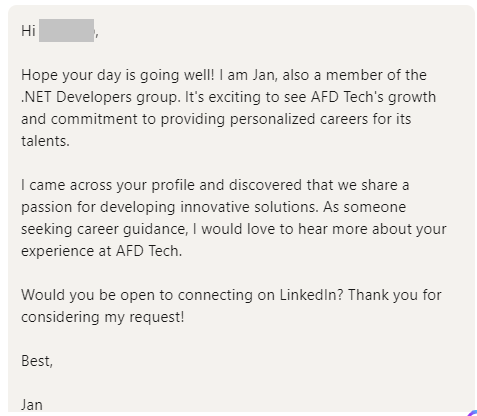
Task: Click 'AFD Tech's growth' in first paragraph
Action: coord(373,97)
